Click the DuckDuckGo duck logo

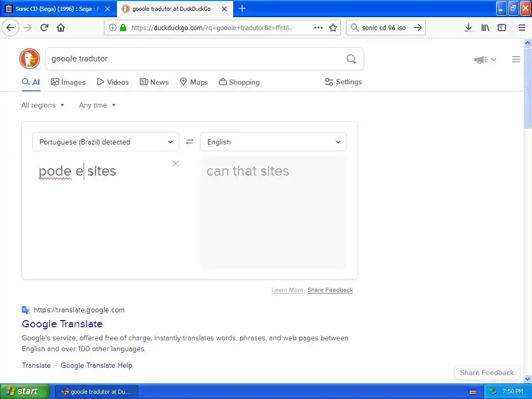tap(30, 59)
